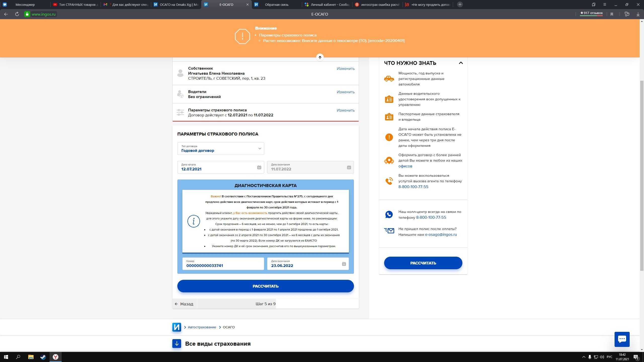
Task: Open the chat widget icon
Action: (622, 339)
